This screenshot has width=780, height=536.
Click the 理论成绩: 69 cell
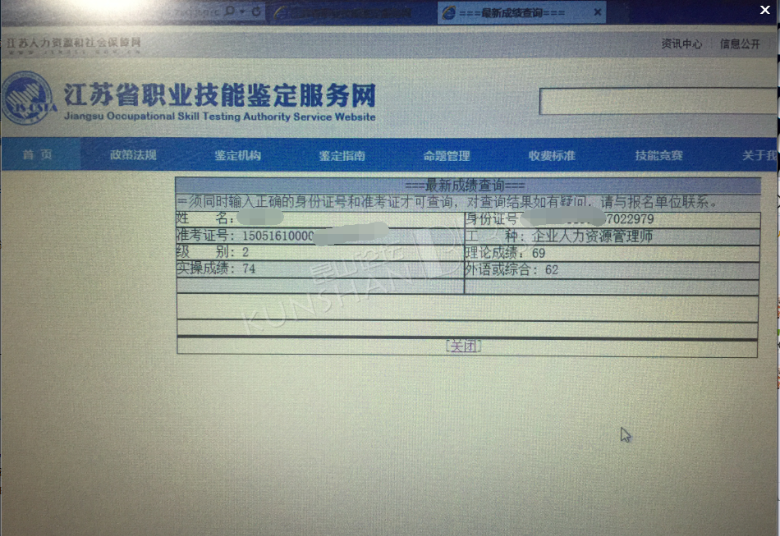(x=612, y=253)
